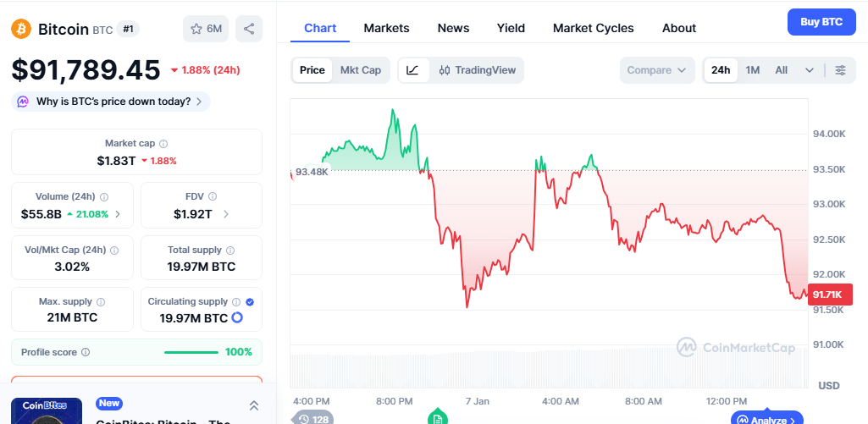Image resolution: width=868 pixels, height=424 pixels.
Task: Click the 7 Jan date axis label
Action: pyautogui.click(x=477, y=401)
